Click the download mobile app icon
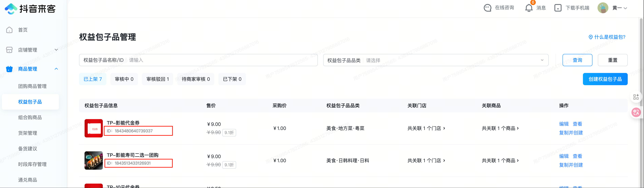This screenshot has width=644, height=188. 558,8
